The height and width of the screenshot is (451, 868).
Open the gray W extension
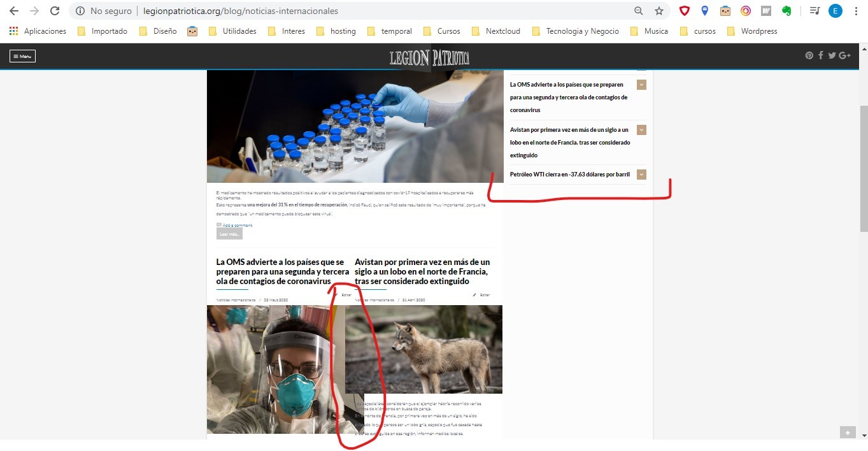tap(766, 11)
